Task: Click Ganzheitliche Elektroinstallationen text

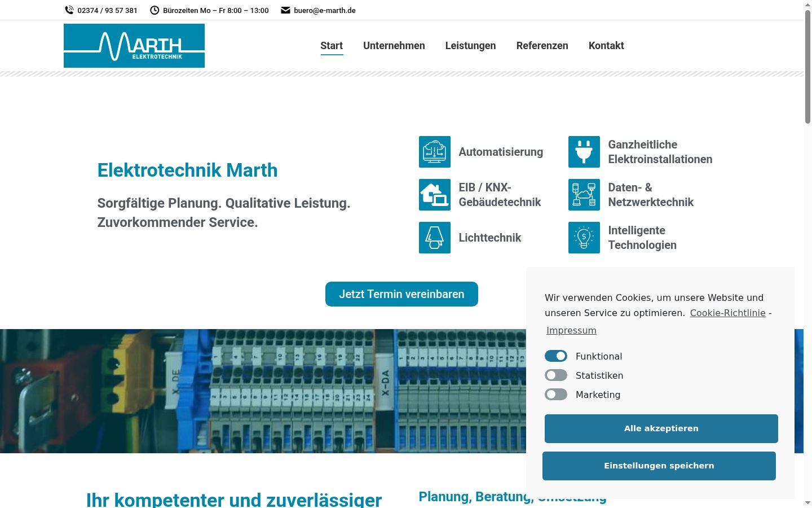Action: [660, 152]
